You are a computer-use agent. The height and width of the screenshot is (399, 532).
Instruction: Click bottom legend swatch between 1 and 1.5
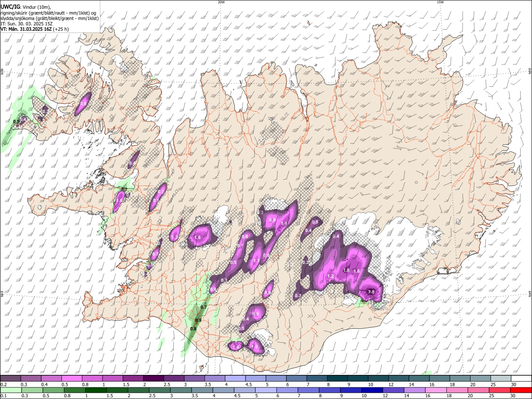[x=96, y=390]
